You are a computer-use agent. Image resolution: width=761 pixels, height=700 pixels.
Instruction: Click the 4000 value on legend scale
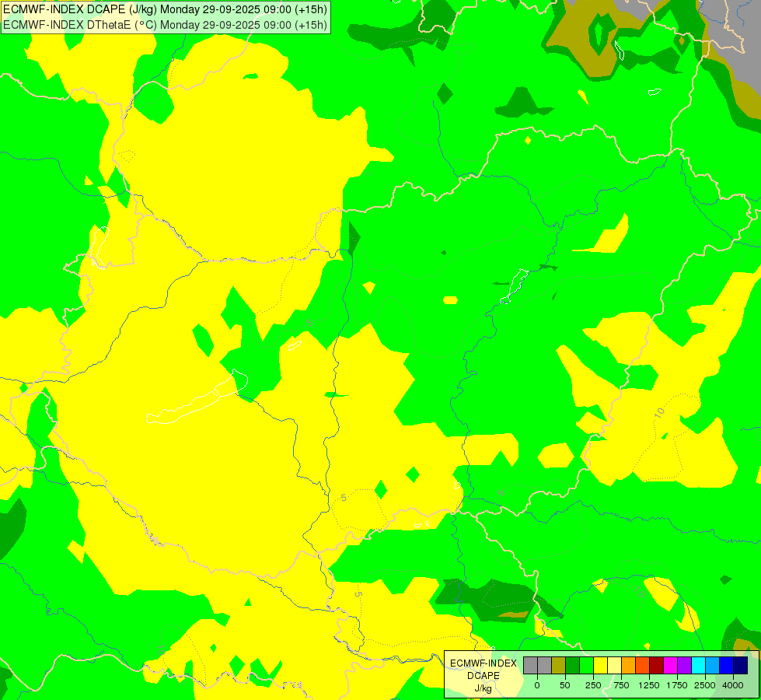[x=732, y=685]
